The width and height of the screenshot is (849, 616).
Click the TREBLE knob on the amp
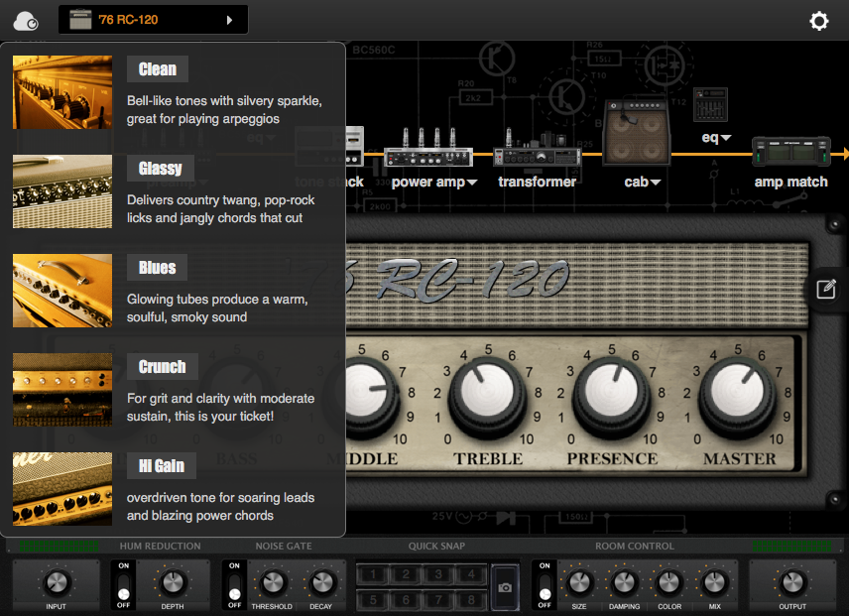(x=487, y=391)
